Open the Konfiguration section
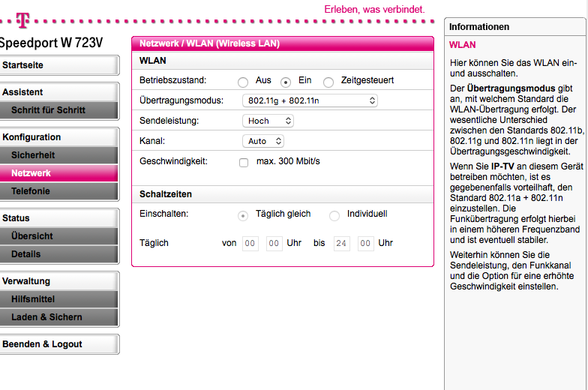This screenshot has width=588, height=390. 58,137
